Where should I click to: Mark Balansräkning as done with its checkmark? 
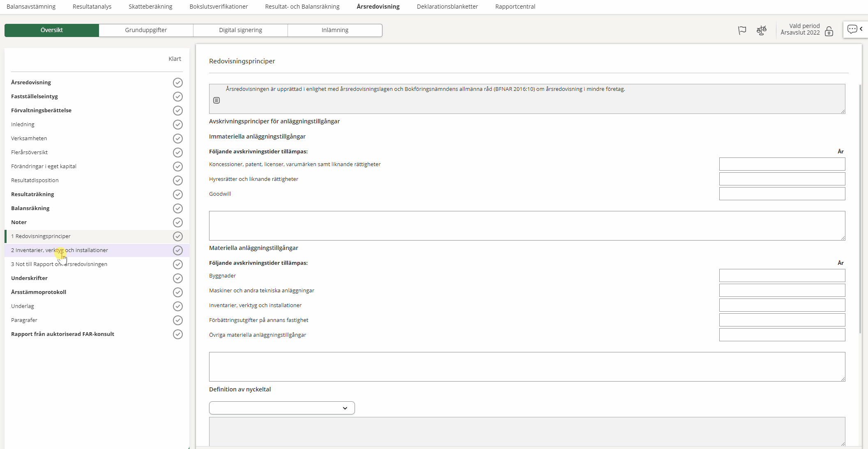tap(177, 208)
